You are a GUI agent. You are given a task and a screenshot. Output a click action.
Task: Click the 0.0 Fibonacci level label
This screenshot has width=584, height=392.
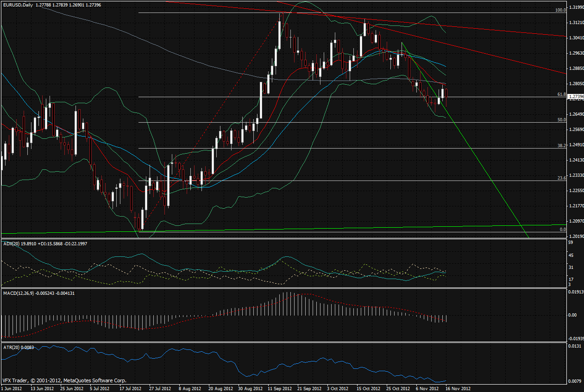(x=563, y=229)
